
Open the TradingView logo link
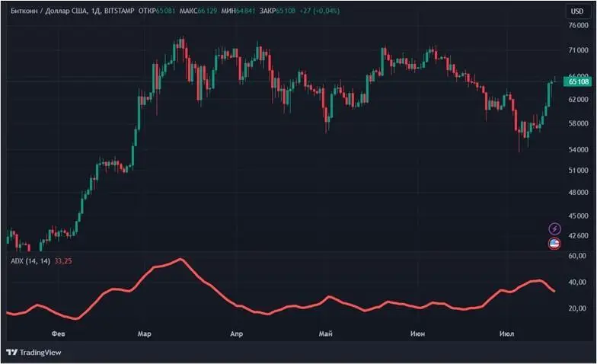(x=34, y=353)
